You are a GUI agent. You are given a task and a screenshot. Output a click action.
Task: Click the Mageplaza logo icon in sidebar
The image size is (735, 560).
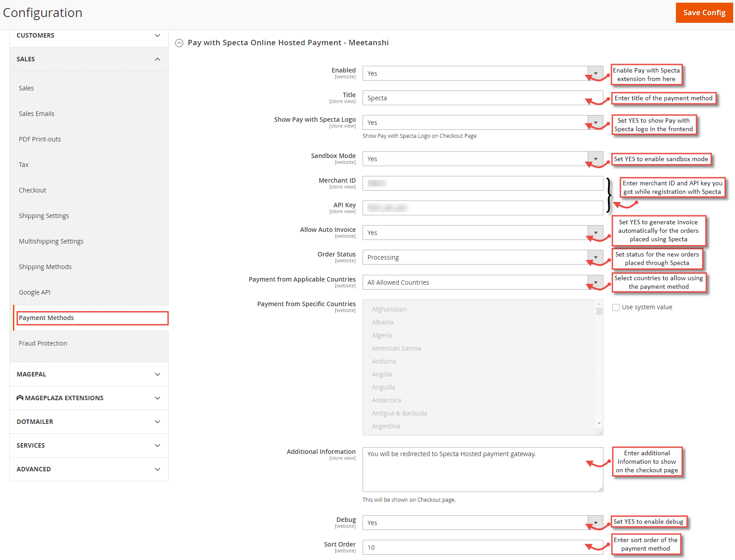[20, 398]
